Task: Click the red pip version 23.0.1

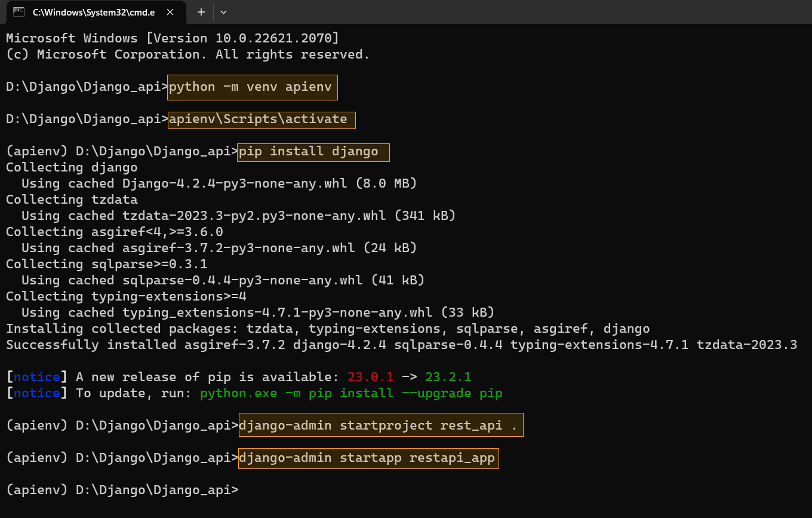Action: (x=371, y=377)
